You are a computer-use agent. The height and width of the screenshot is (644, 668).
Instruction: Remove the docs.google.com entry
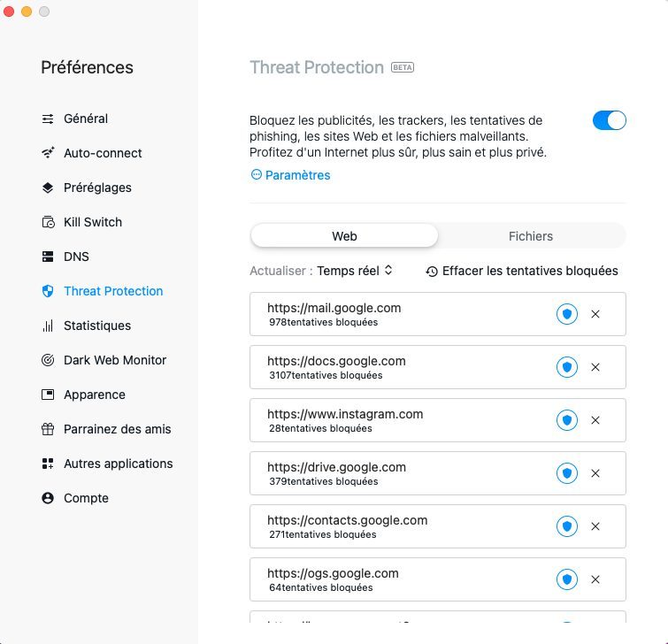point(595,367)
